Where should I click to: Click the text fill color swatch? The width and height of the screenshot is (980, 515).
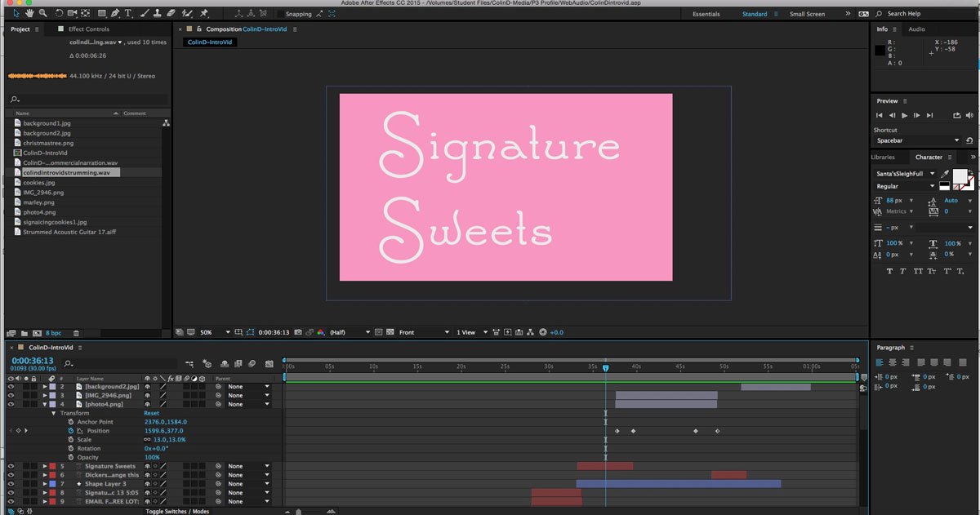pyautogui.click(x=960, y=176)
